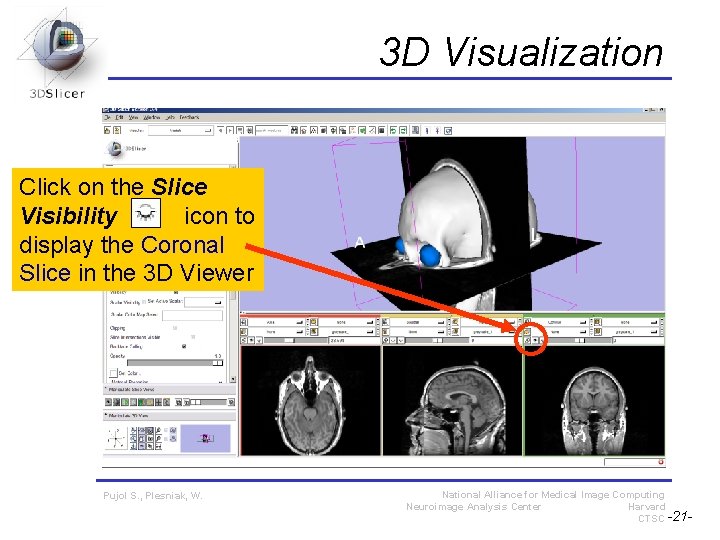Go to the previous module arrow
Image resolution: width=720 pixels, height=540 pixels.
(x=221, y=130)
